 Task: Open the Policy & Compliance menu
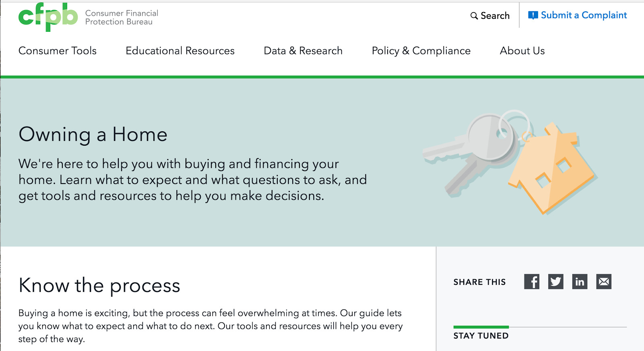click(421, 51)
